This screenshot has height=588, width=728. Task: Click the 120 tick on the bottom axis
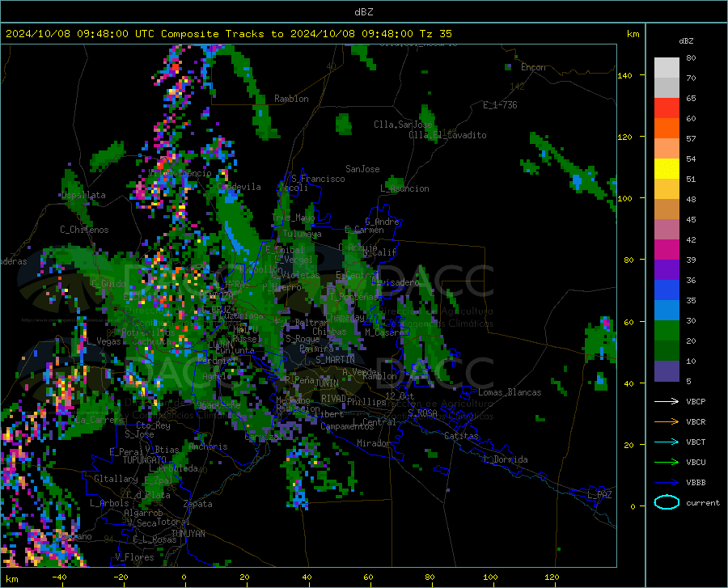[x=552, y=577]
